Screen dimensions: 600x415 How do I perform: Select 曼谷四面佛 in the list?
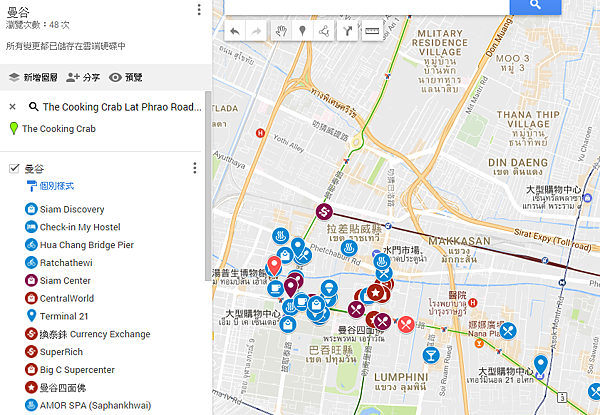tap(63, 388)
